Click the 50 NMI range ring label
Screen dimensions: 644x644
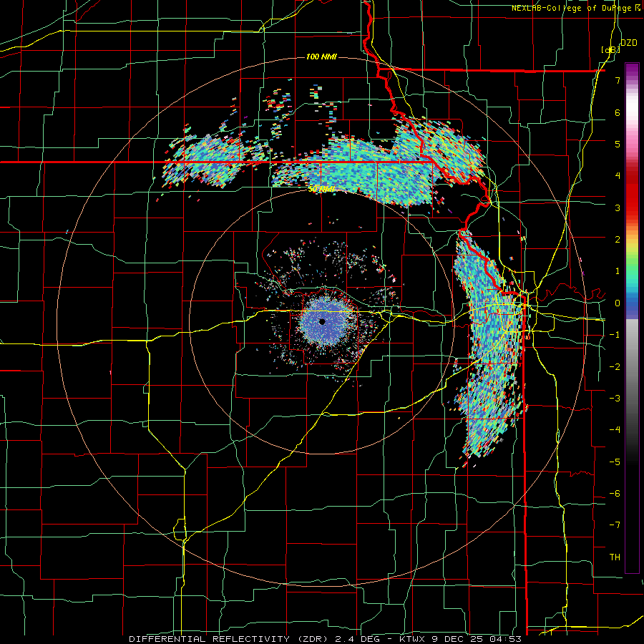pos(321,190)
